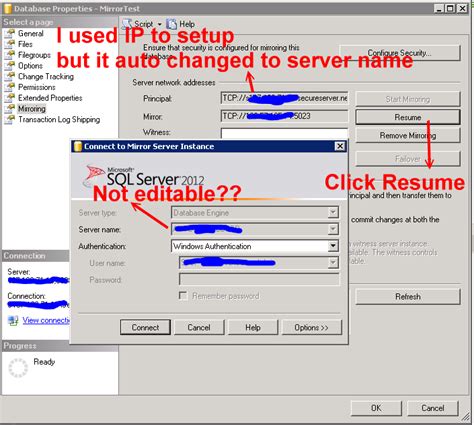Click the Options page icon
The height and width of the screenshot is (425, 474).
coord(10,65)
